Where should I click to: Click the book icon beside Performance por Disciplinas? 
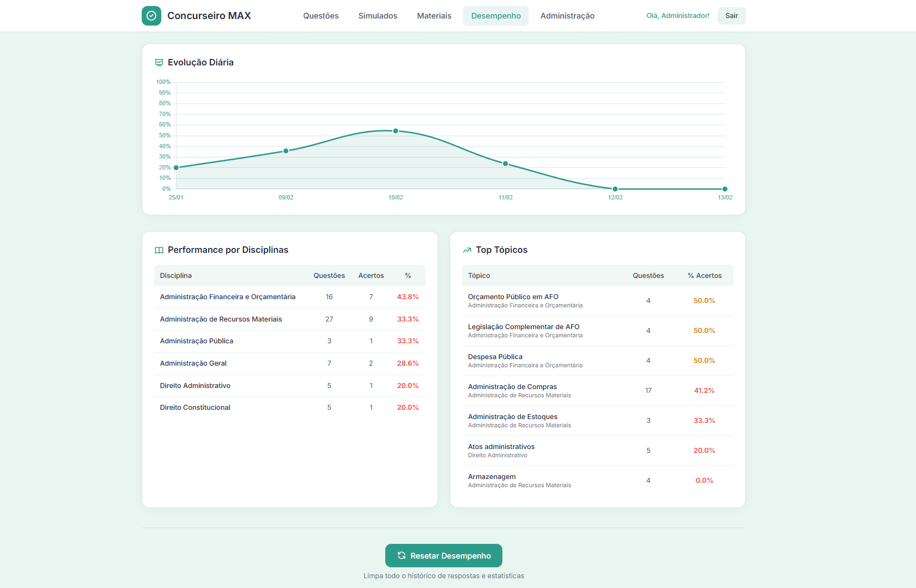coord(159,250)
